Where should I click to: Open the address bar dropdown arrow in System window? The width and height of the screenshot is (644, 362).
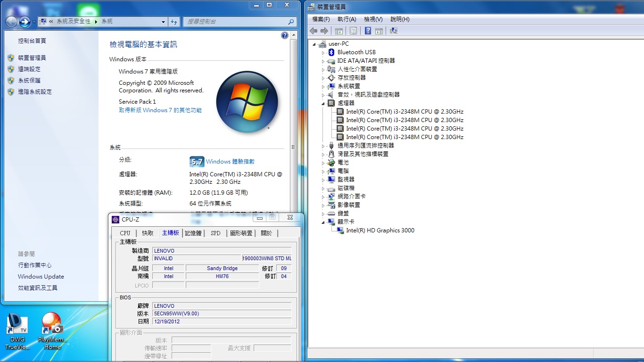163,22
